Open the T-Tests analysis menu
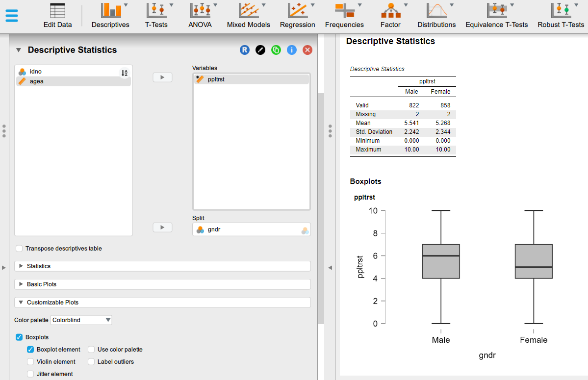588x380 pixels. click(x=156, y=15)
